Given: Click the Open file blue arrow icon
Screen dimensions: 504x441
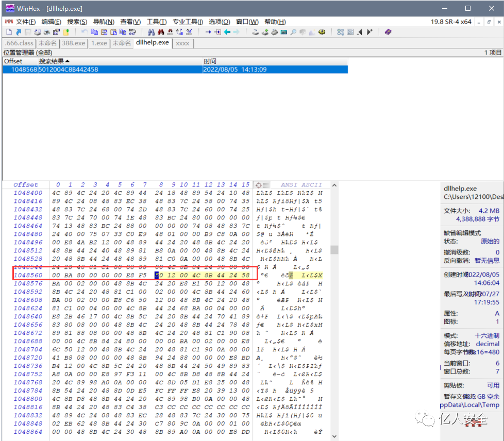Looking at the screenshot, I should point(19,32).
